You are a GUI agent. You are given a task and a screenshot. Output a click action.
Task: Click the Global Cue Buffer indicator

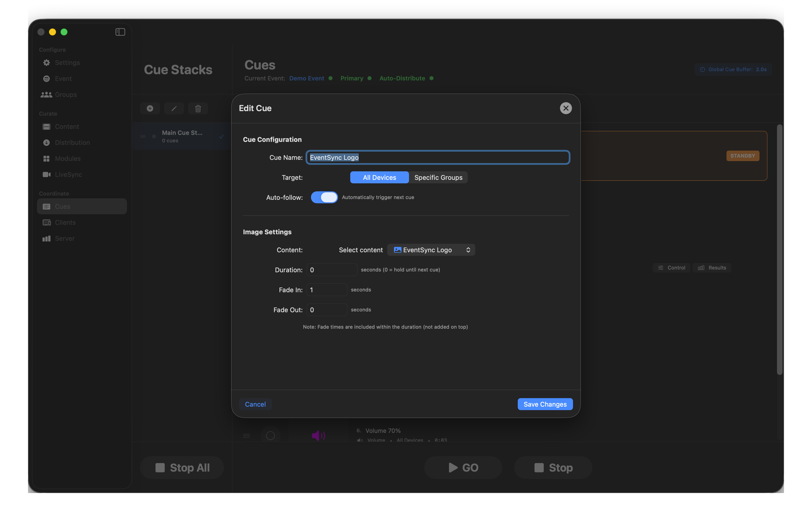tap(733, 69)
